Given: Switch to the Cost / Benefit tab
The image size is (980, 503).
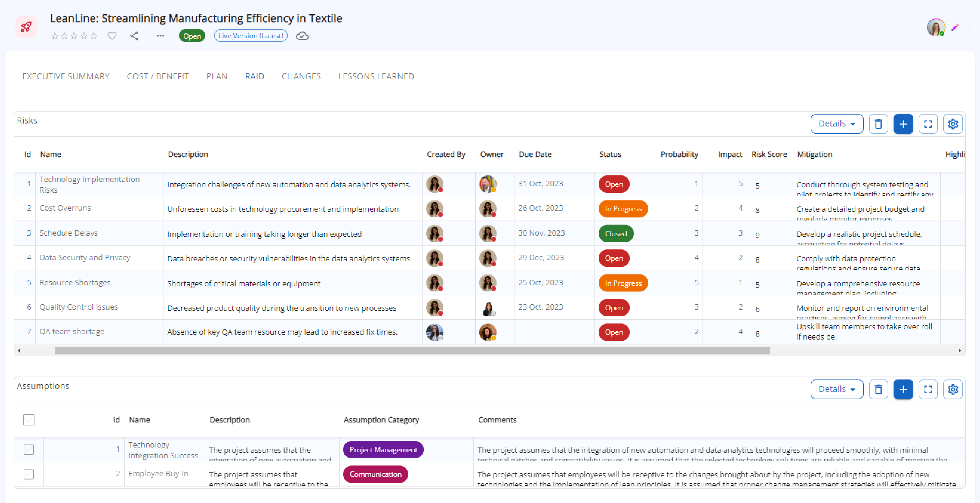Looking at the screenshot, I should (x=158, y=76).
